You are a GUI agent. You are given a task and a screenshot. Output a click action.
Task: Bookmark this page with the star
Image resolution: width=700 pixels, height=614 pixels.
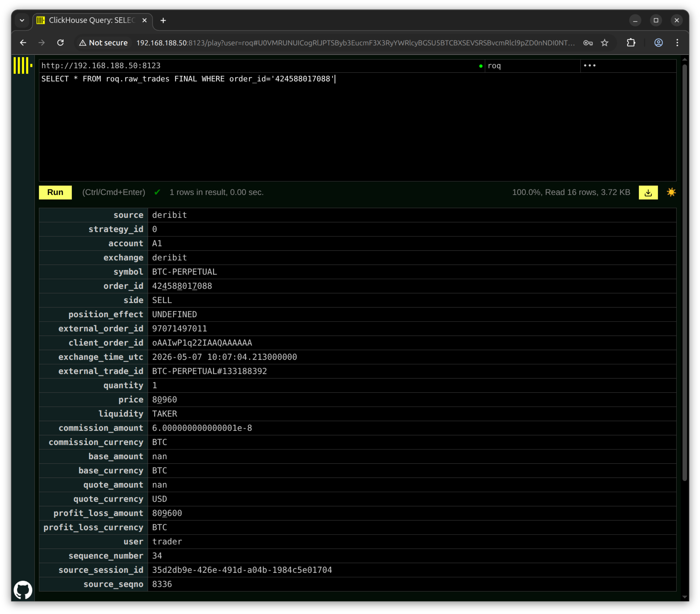point(605,43)
